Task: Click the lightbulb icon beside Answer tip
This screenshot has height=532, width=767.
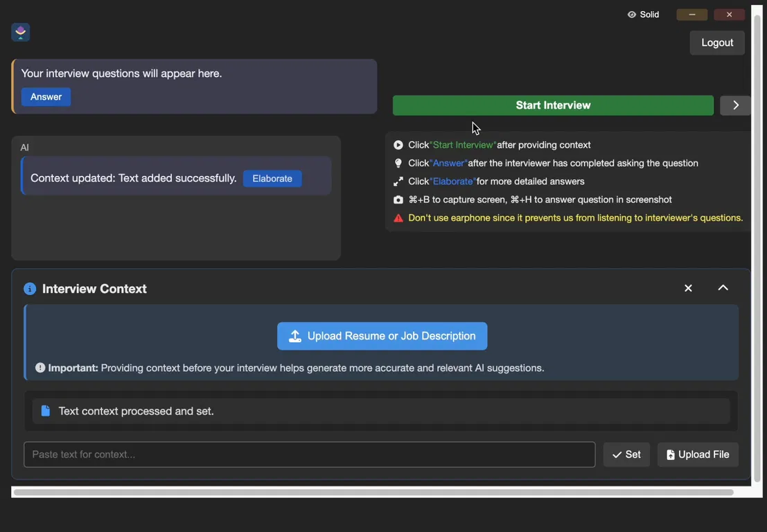Action: (x=398, y=163)
